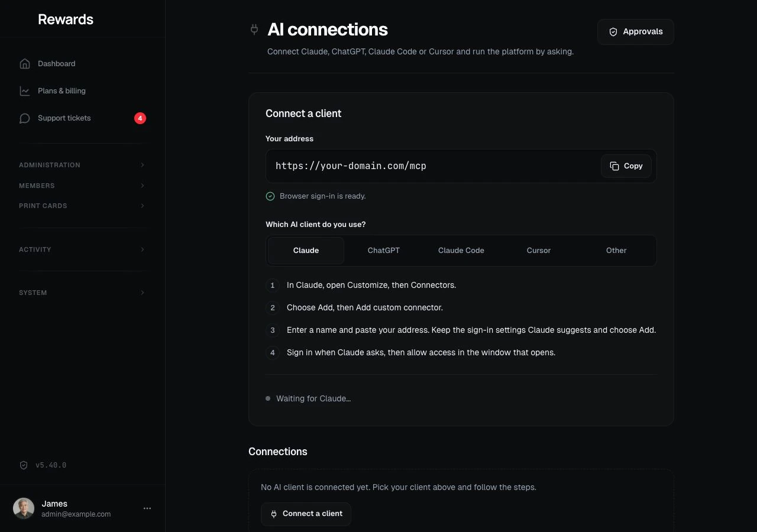
Task: Click the shield icon beside v5.40.0
Action: tap(24, 465)
